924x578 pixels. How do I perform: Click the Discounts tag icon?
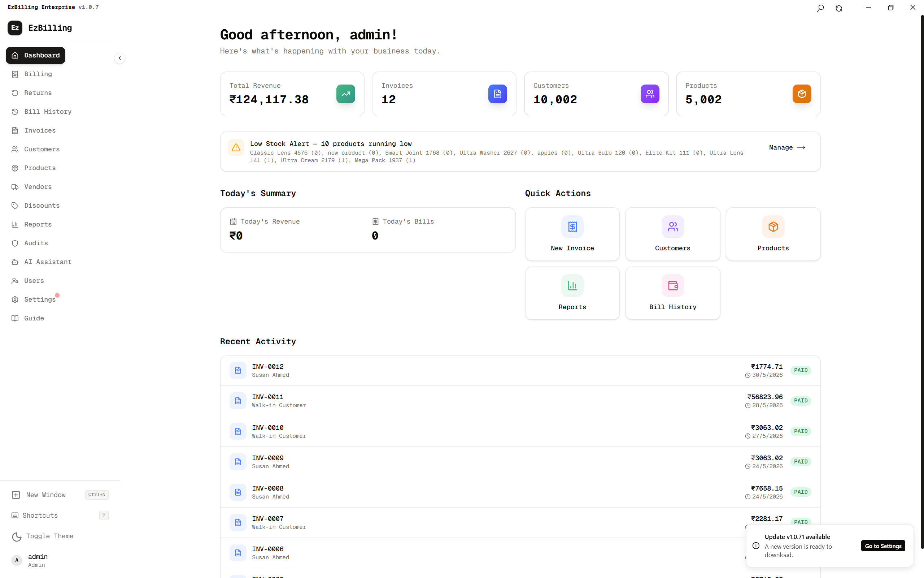(x=15, y=205)
